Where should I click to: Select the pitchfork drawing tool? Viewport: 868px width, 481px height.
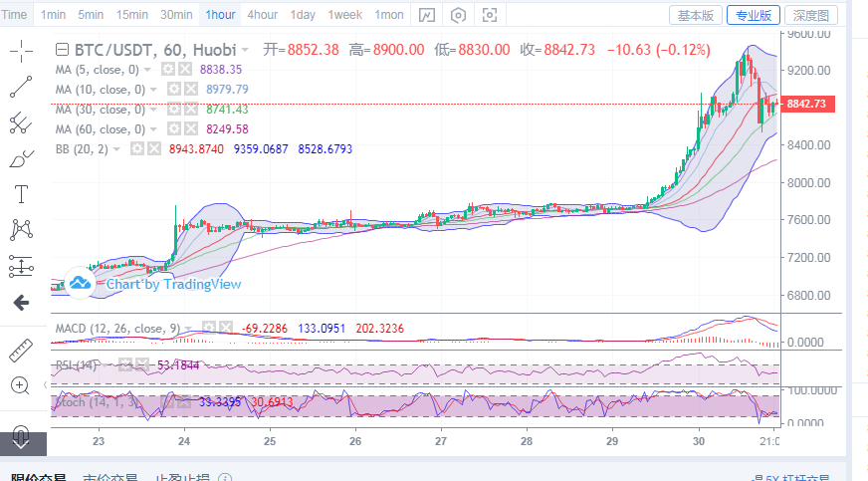coord(21,122)
